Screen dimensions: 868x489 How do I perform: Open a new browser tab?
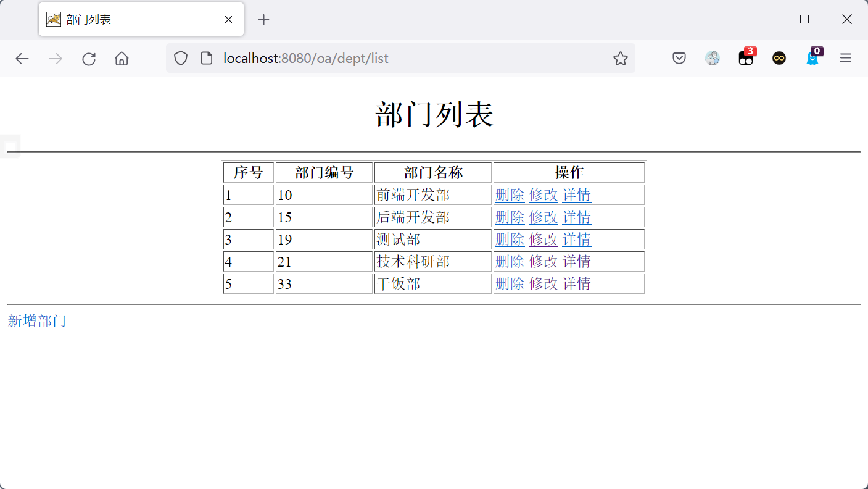tap(263, 20)
